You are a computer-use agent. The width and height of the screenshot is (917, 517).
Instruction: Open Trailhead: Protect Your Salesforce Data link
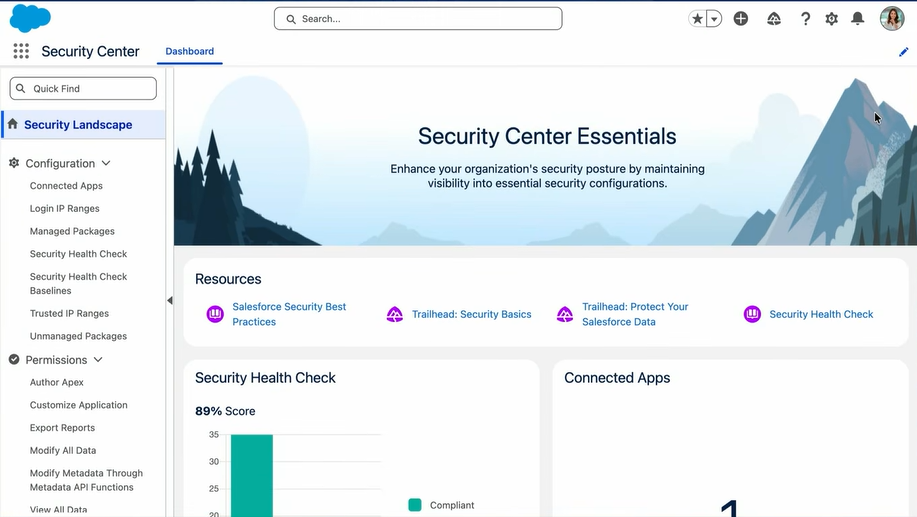point(635,314)
